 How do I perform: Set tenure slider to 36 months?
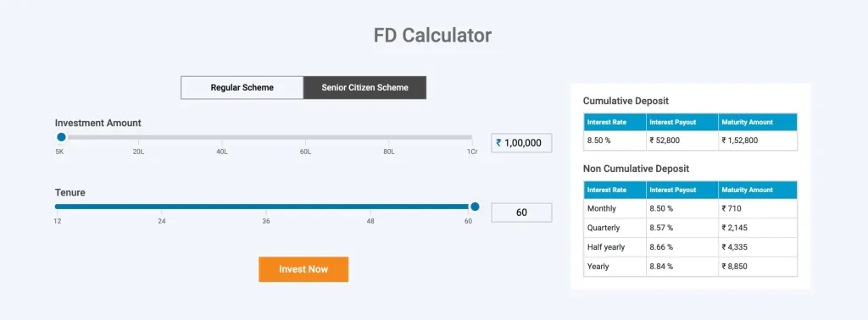[x=266, y=207]
